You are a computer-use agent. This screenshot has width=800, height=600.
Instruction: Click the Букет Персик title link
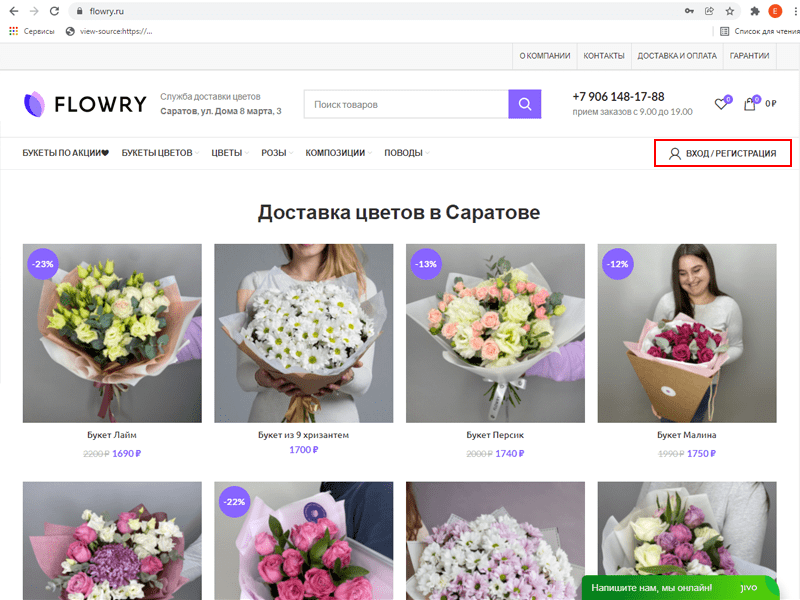click(495, 435)
